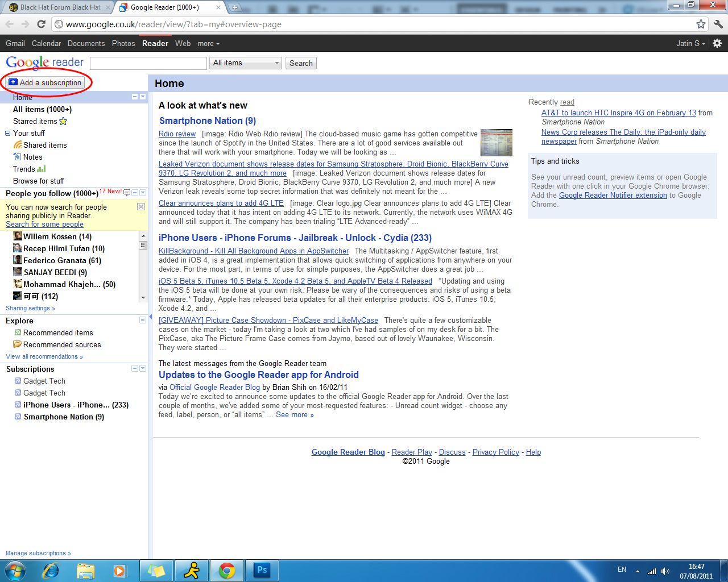Viewport: 728px width, 582px height.
Task: Click Willem Kossen's avatar in people list
Action: coord(18,236)
